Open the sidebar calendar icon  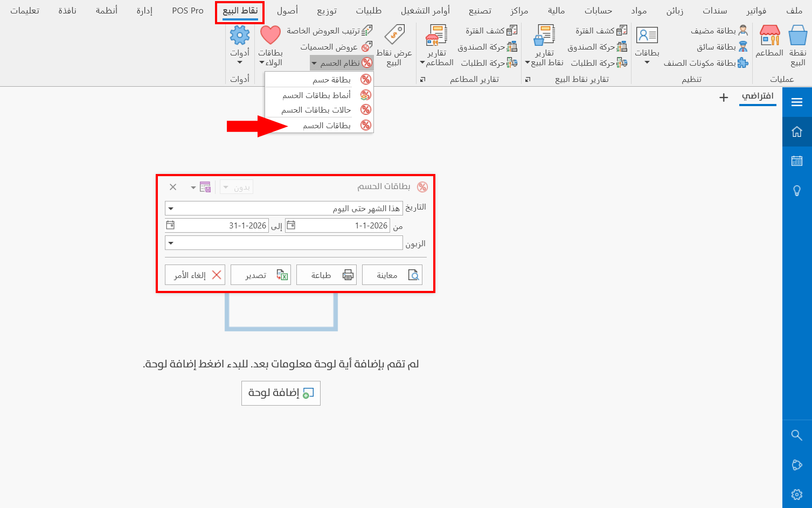[x=797, y=161]
